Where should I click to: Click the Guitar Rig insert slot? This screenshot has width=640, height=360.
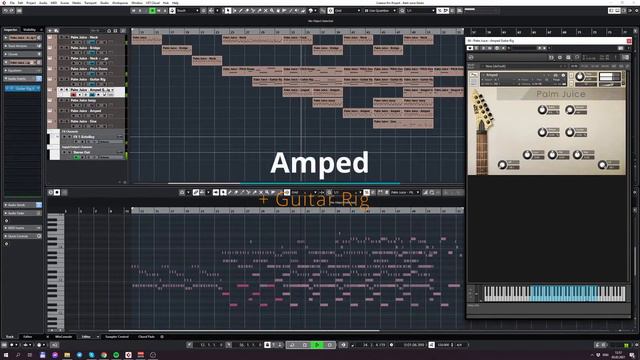[x=22, y=88]
